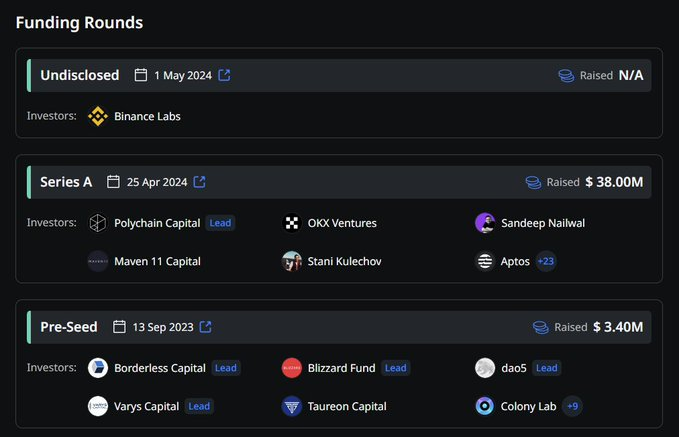
Task: Click the Lead badge next to Blizzard Fund
Action: 396,368
